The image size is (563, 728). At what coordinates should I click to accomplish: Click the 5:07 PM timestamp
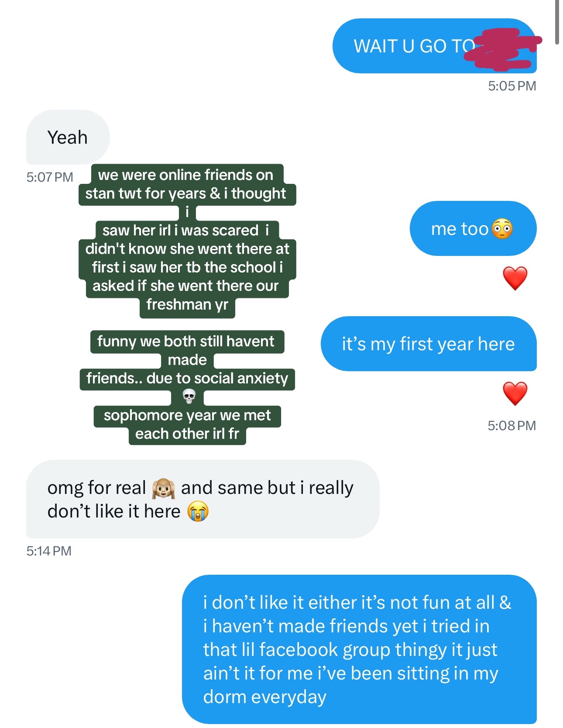[x=50, y=177]
